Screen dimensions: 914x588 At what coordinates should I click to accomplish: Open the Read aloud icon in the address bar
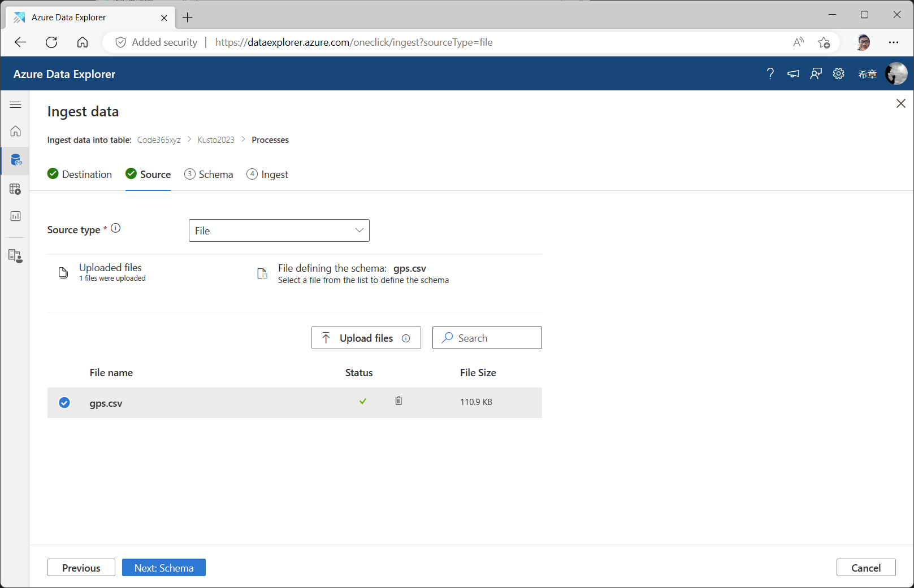[798, 42]
